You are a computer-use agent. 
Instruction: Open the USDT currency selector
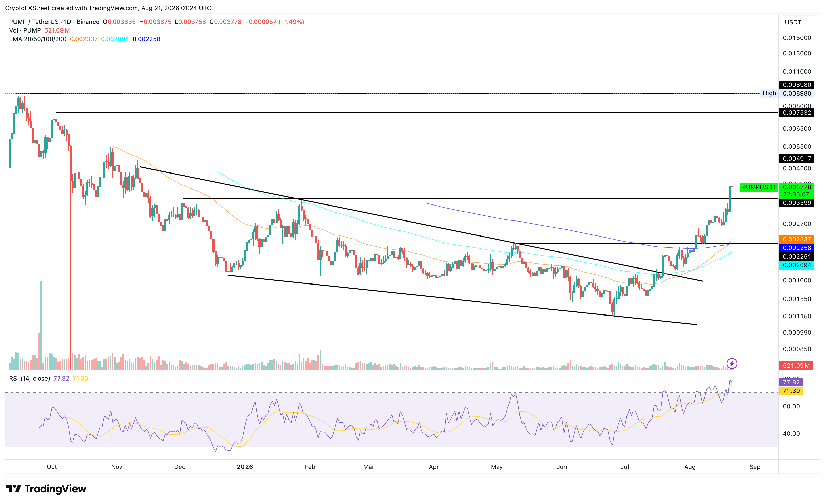coord(800,22)
